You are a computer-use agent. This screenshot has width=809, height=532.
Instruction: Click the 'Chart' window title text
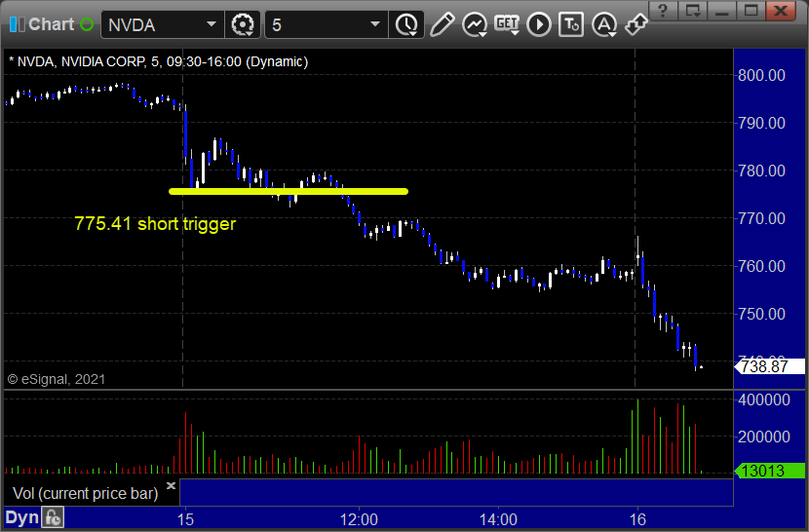click(x=51, y=24)
